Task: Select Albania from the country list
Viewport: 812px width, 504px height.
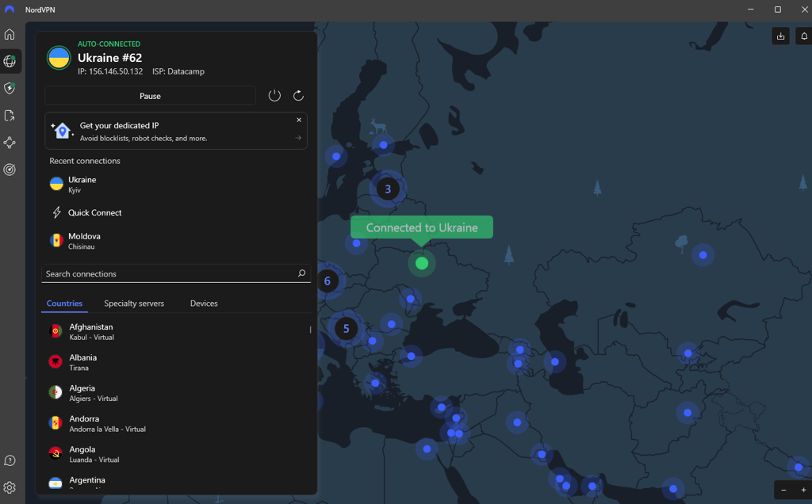Action: click(x=176, y=362)
